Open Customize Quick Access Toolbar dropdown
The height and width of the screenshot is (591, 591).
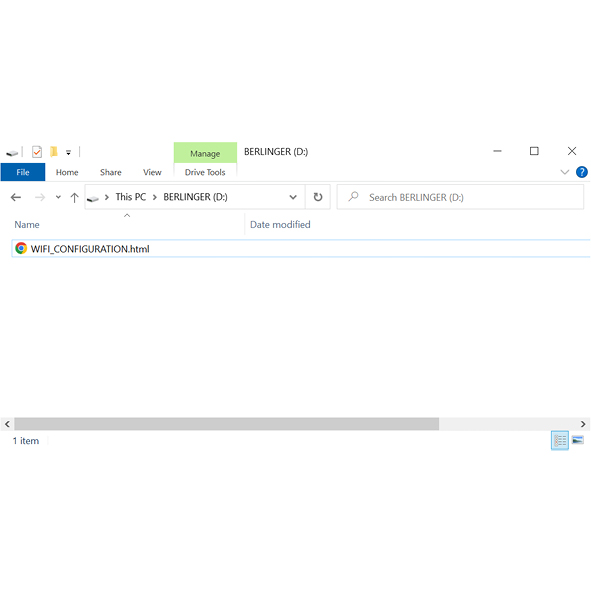[x=68, y=152]
